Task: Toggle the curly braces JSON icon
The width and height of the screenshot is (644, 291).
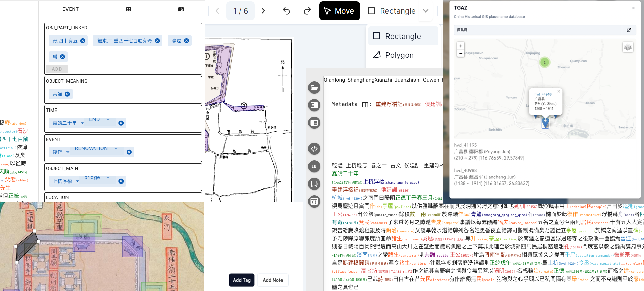Action: pos(314,184)
